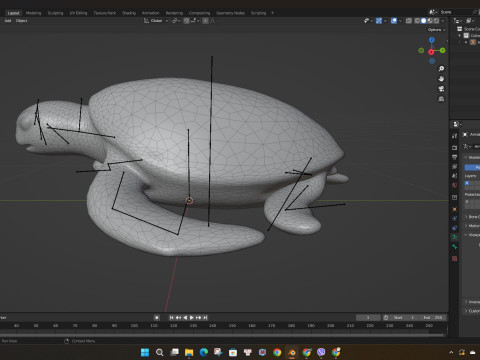Select wireframe viewport shading
The height and width of the screenshot is (360, 480).
point(417,21)
